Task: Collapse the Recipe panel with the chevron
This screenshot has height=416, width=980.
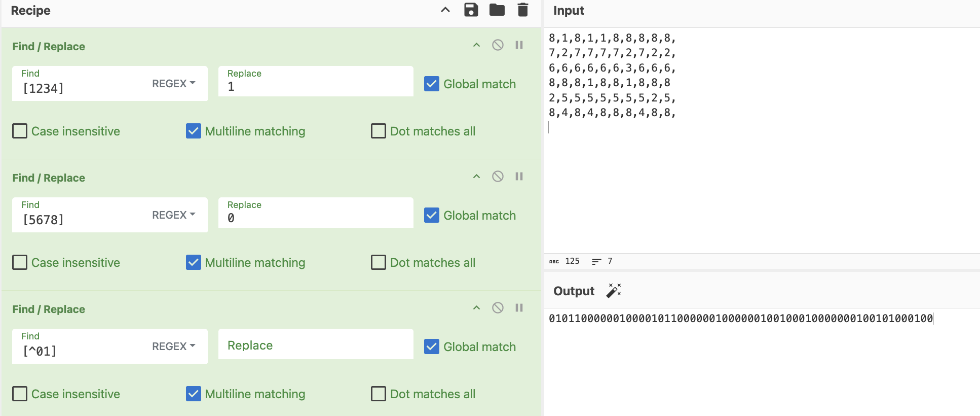Action: 445,10
